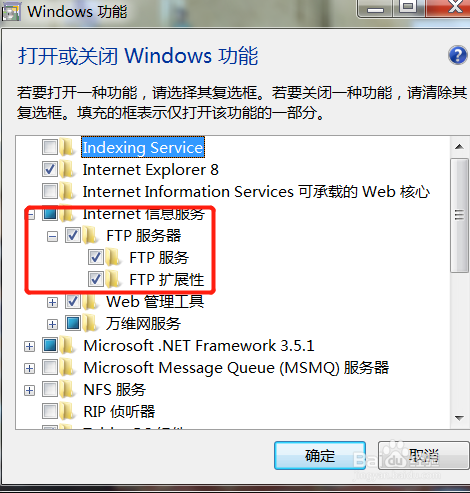Click the folder icon next to FTP 服务器
This screenshot has height=493, width=470.
click(91, 235)
